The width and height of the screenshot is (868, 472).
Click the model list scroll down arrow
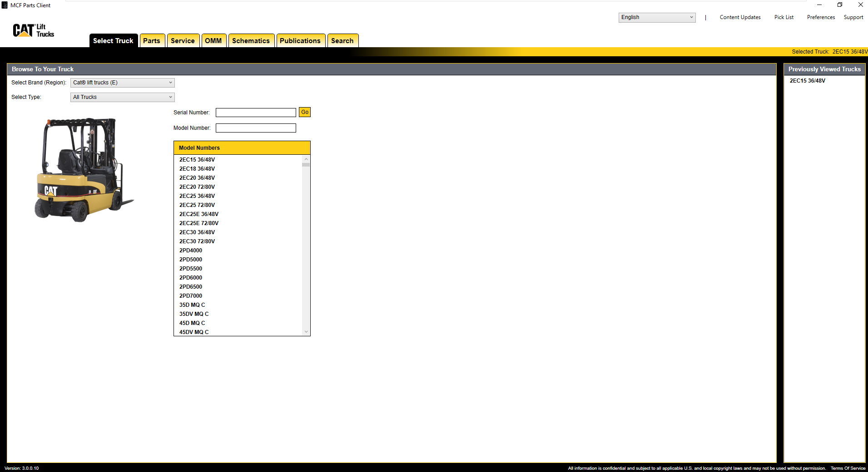[306, 332]
